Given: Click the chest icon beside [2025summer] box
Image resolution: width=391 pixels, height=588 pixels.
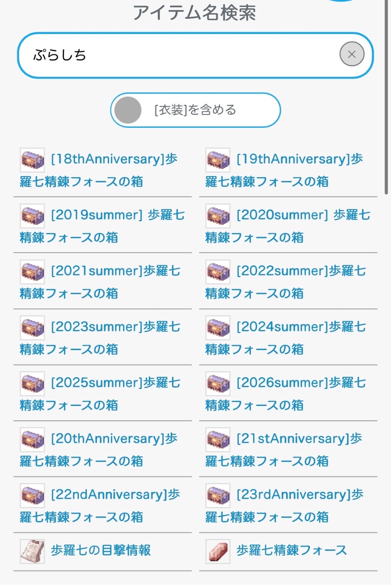Looking at the screenshot, I should pos(32,384).
